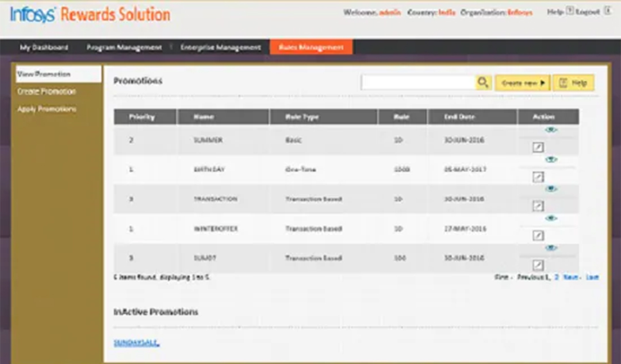View WINTEROFFER promotion via eye icon

[x=551, y=219]
